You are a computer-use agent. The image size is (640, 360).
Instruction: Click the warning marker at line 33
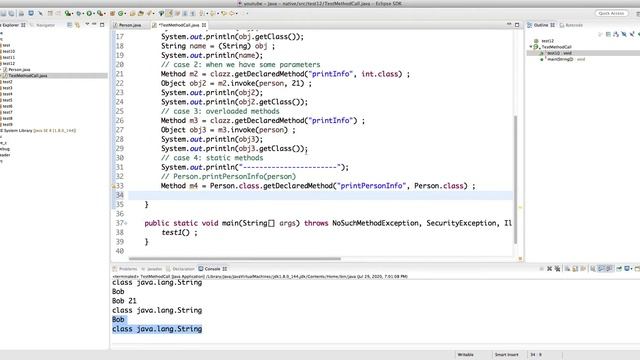click(x=113, y=186)
